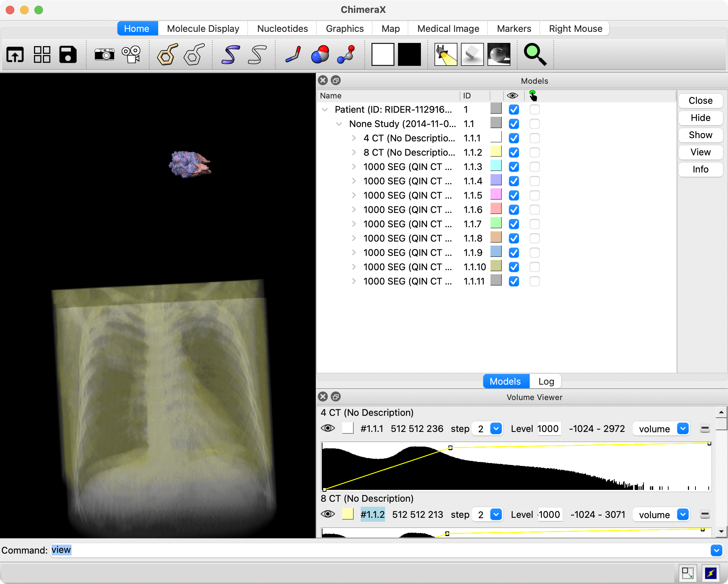Switch to the Log tab

click(x=546, y=381)
